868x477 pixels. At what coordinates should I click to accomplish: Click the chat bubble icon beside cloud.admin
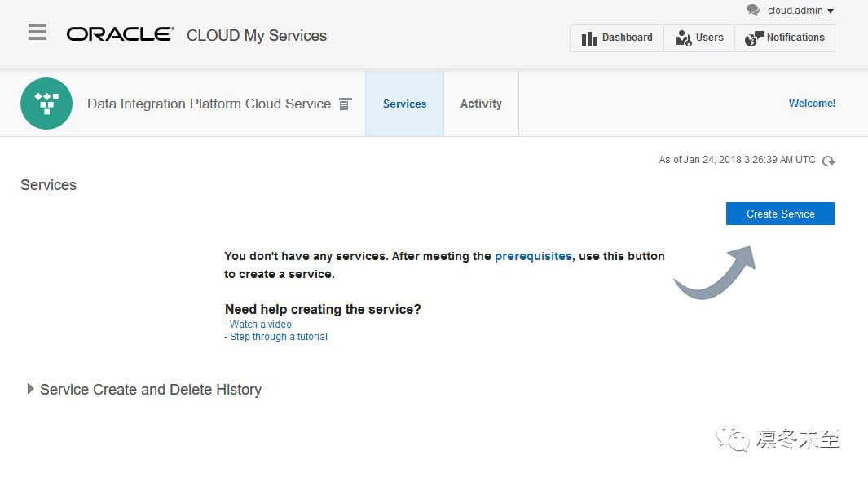point(752,10)
